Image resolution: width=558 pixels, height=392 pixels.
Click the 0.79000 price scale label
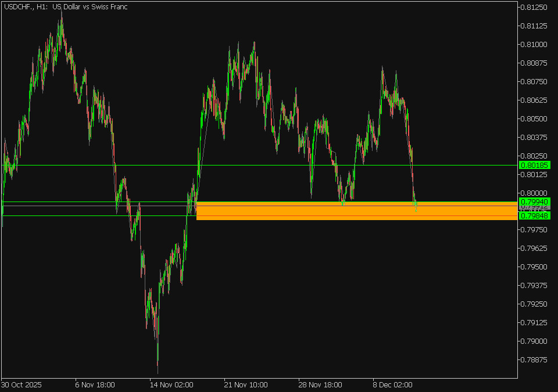click(x=534, y=341)
